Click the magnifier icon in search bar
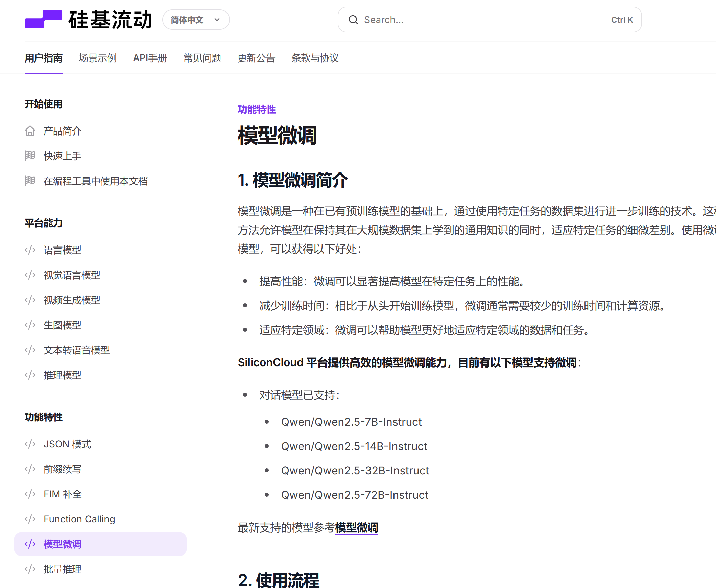Image resolution: width=716 pixels, height=588 pixels. coord(353,20)
